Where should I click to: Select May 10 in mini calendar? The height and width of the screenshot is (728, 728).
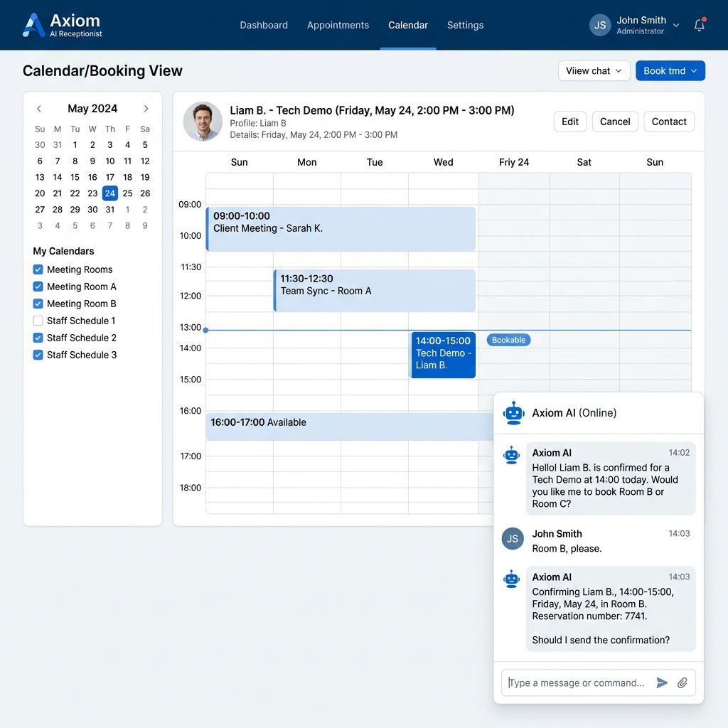[x=110, y=161]
